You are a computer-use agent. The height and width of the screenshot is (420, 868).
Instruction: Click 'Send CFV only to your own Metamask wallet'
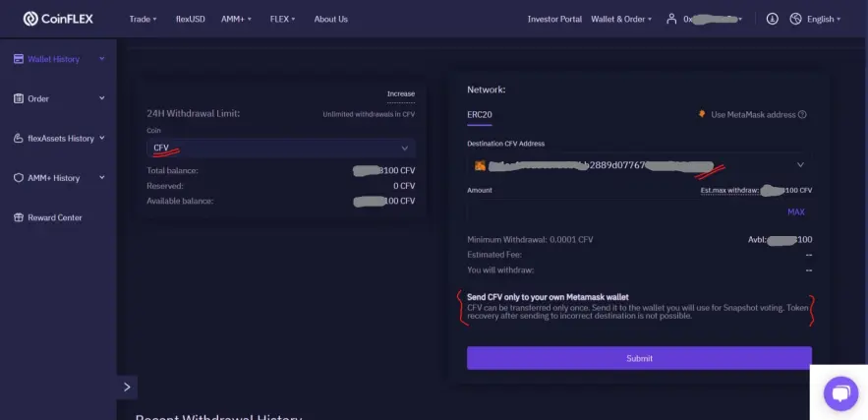tap(549, 297)
